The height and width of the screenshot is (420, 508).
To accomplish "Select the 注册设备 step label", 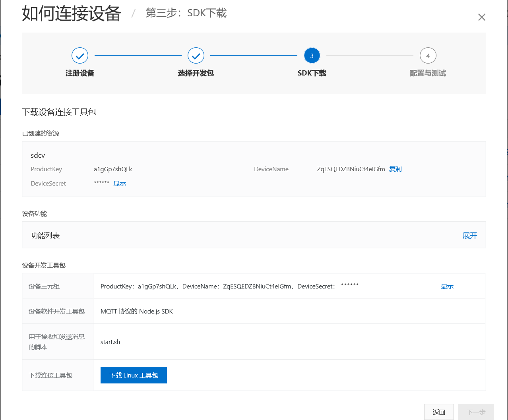I will (80, 73).
